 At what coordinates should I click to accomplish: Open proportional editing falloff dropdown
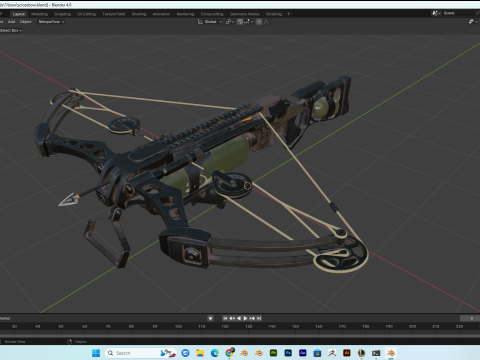[268, 22]
